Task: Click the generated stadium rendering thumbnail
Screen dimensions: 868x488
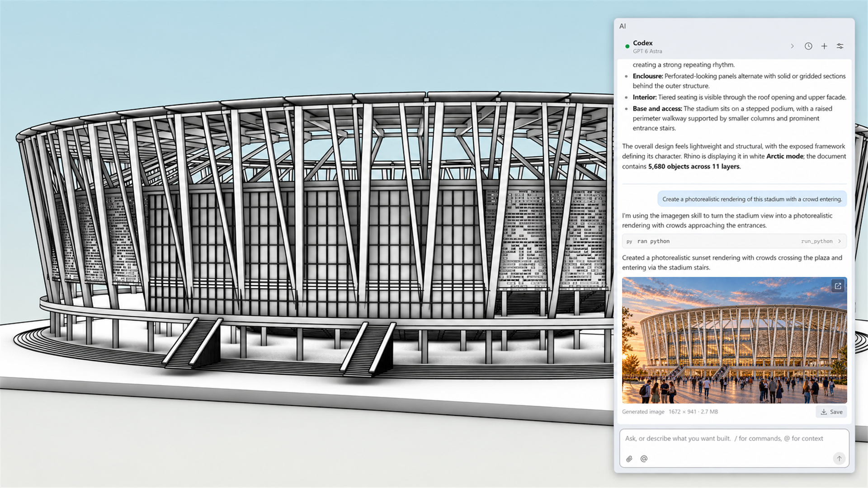Action: click(x=734, y=340)
